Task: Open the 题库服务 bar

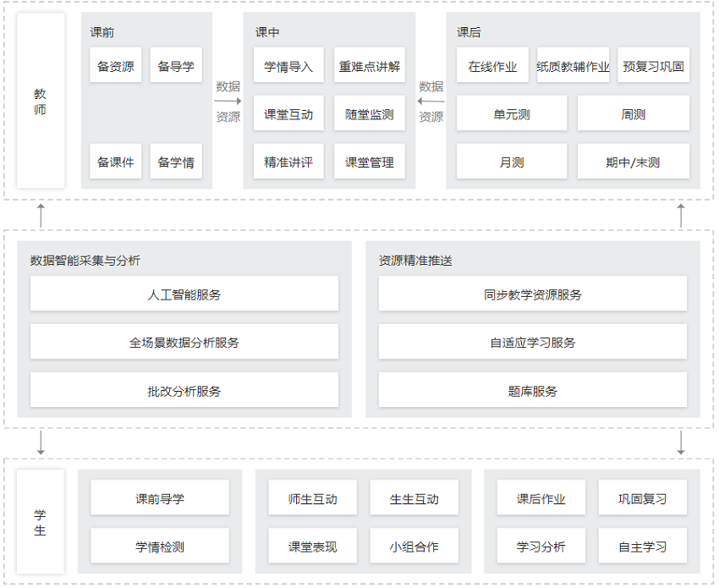Action: (533, 390)
